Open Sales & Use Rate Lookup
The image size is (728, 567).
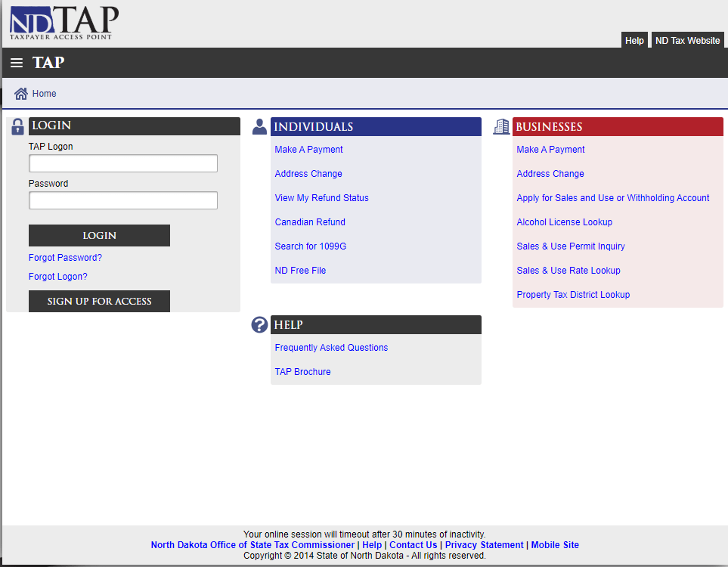(x=568, y=271)
